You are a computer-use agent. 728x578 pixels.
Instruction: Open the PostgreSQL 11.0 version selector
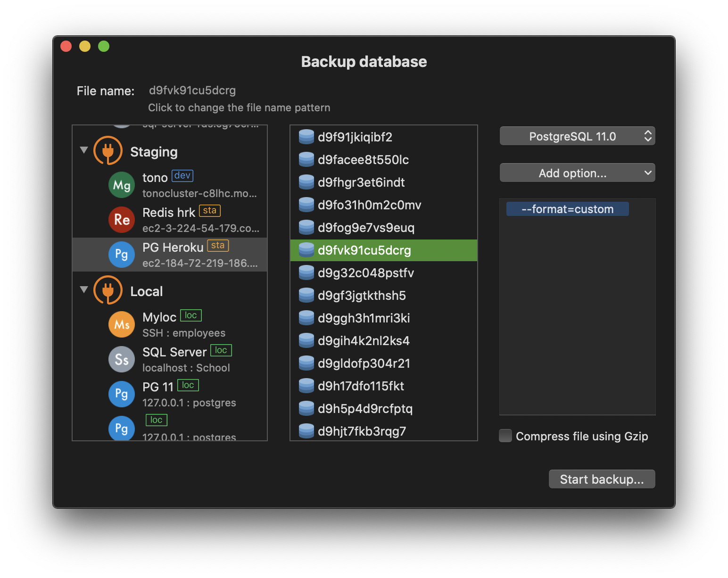click(577, 136)
